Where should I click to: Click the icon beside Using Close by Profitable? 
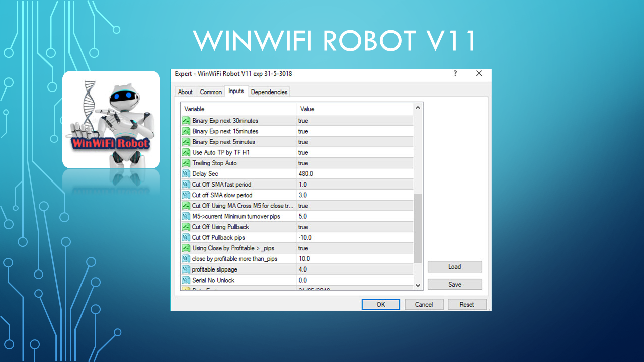coord(186,248)
